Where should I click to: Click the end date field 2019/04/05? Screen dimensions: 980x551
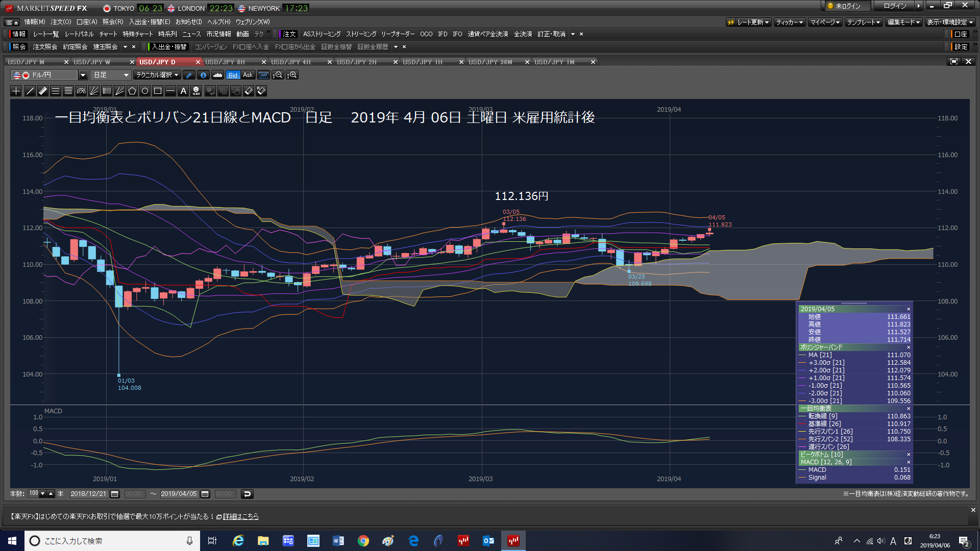(179, 494)
